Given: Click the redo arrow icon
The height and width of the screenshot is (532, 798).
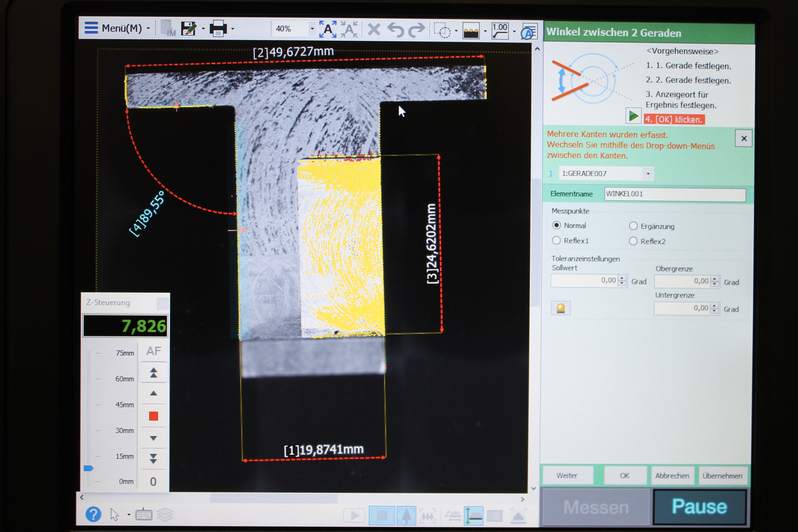Looking at the screenshot, I should coord(416,30).
